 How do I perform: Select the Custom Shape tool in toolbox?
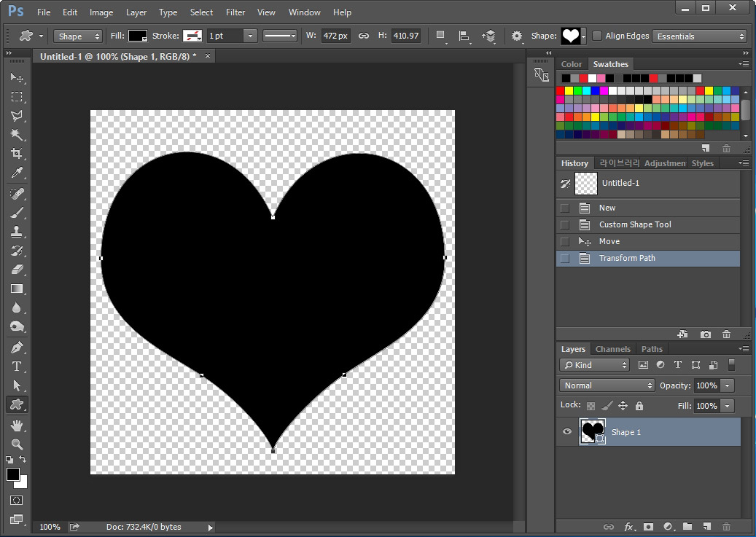click(17, 404)
